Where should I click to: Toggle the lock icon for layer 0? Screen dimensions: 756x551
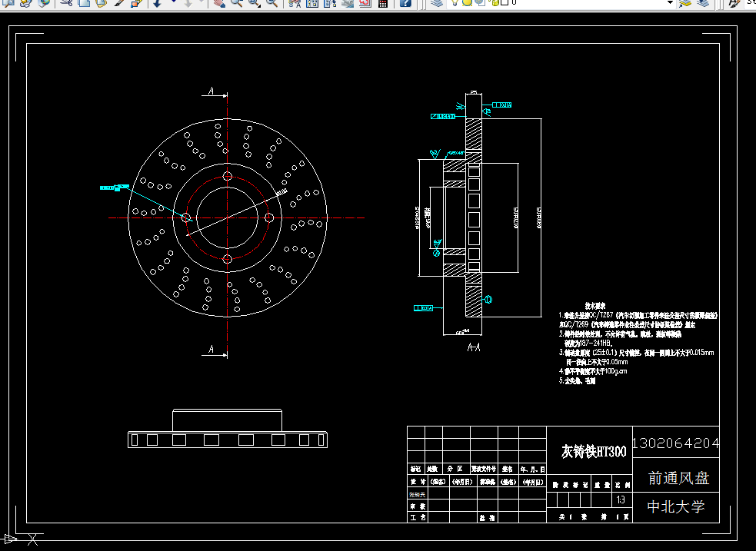coord(494,2)
